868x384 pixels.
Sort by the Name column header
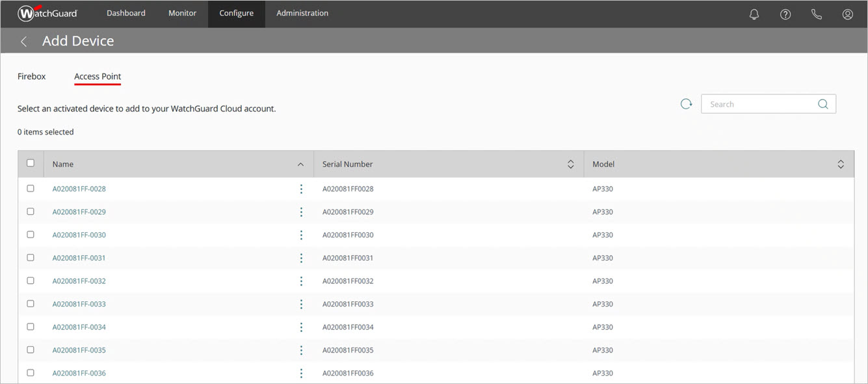tap(62, 164)
